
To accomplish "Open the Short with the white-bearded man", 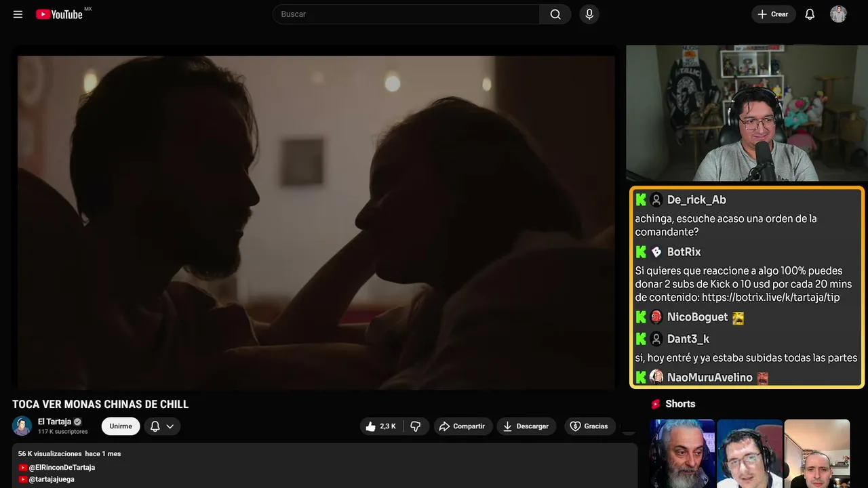I will (682, 453).
